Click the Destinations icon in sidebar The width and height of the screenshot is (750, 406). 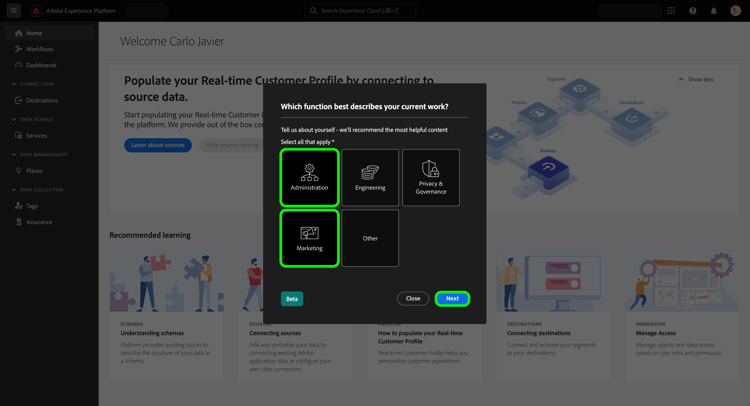point(19,100)
